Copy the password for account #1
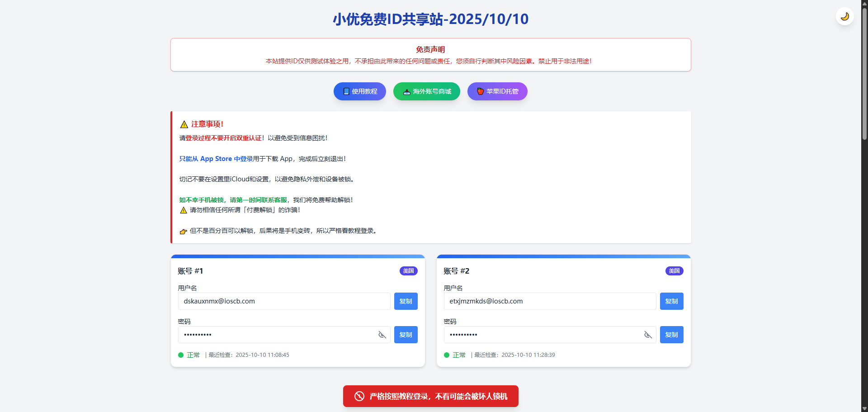Screen dimensions: 868x412 coord(406,335)
